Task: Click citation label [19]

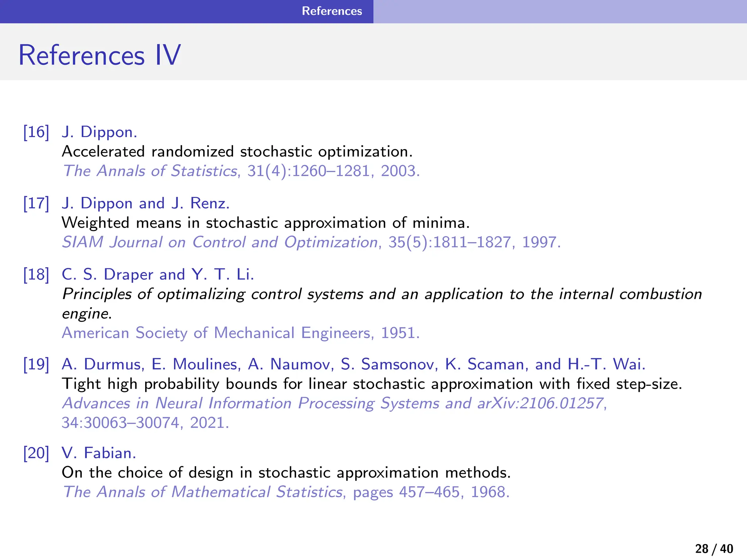Action: tap(36, 364)
